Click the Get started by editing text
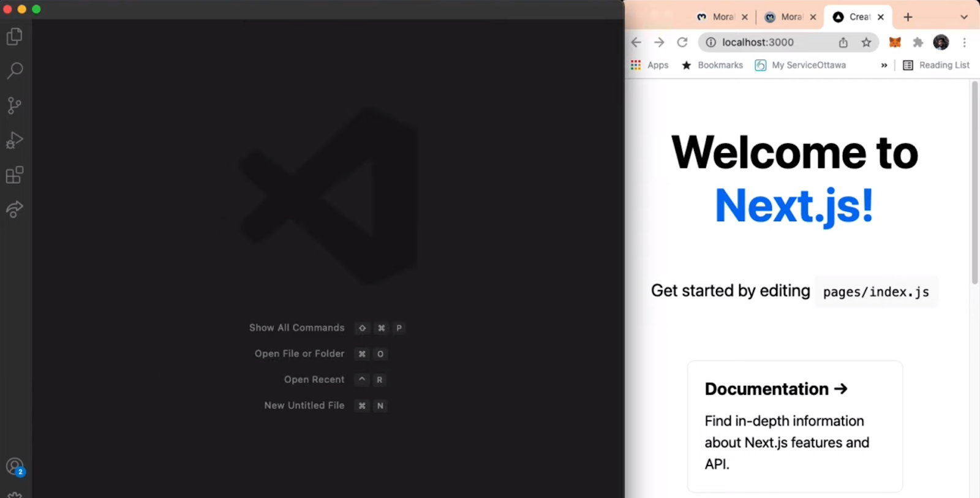This screenshot has height=498, width=980. [730, 290]
